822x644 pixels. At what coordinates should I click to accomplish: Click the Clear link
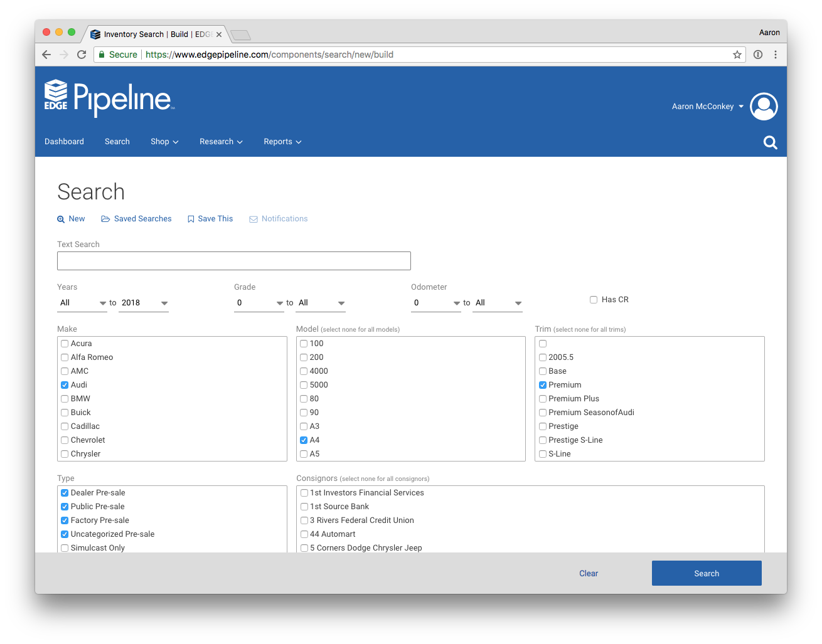point(589,574)
